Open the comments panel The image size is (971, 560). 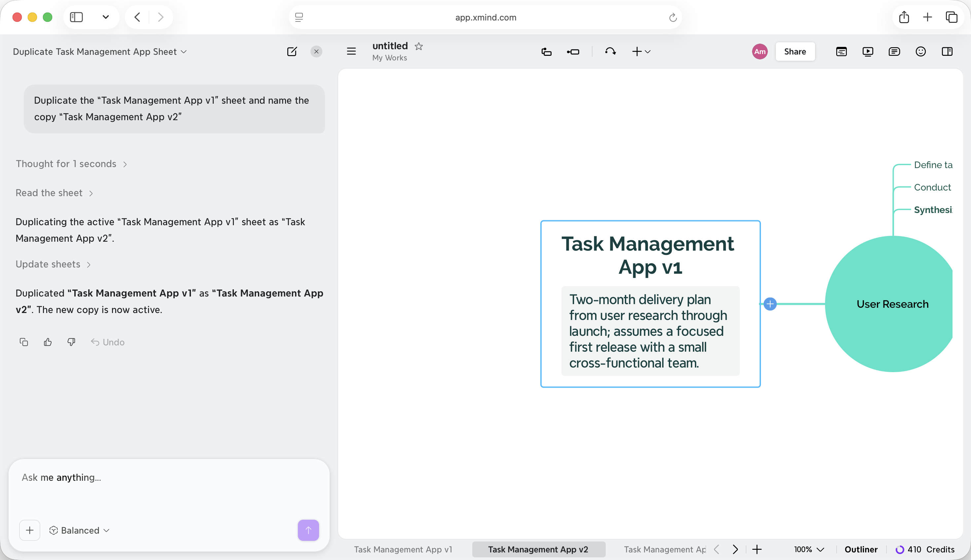pos(894,52)
